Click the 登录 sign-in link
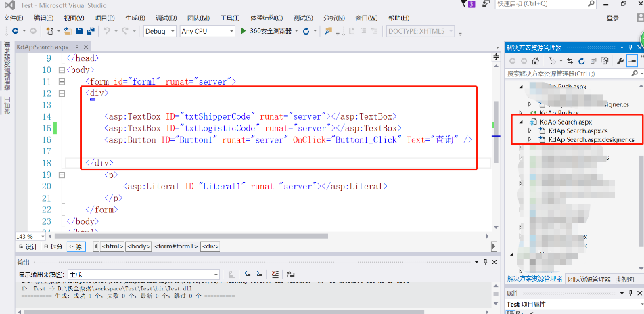Image resolution: width=644 pixels, height=314 pixels. (x=612, y=18)
